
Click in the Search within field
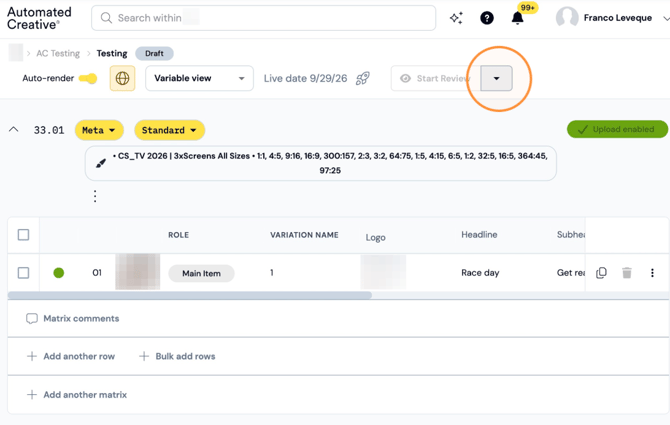pyautogui.click(x=264, y=18)
